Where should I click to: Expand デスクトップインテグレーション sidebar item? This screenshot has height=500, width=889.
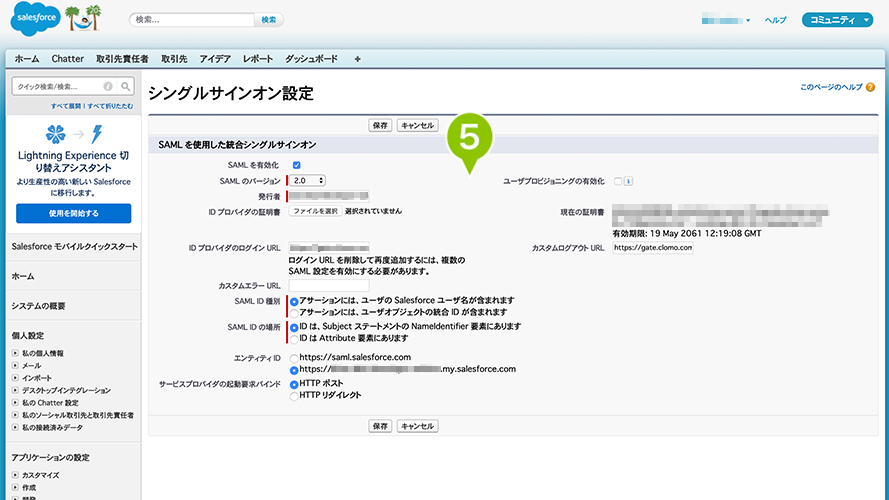tap(15, 391)
